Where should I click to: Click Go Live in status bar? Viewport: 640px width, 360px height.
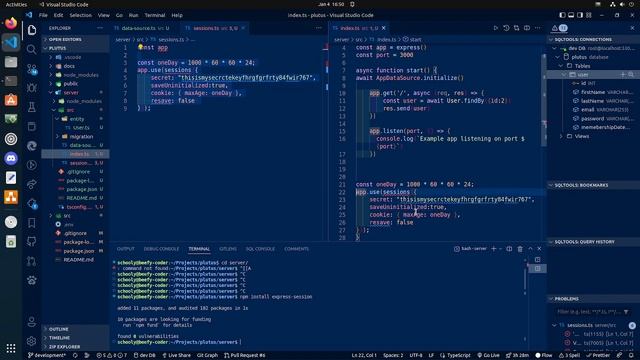(489, 355)
